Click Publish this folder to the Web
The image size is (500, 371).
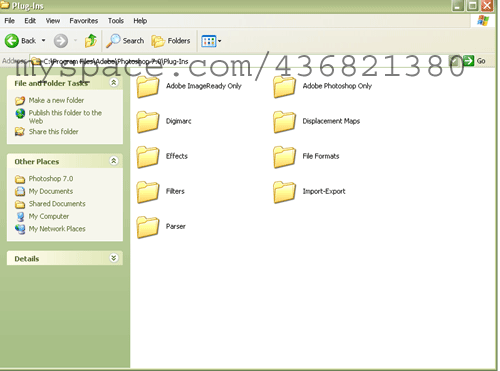(65, 117)
